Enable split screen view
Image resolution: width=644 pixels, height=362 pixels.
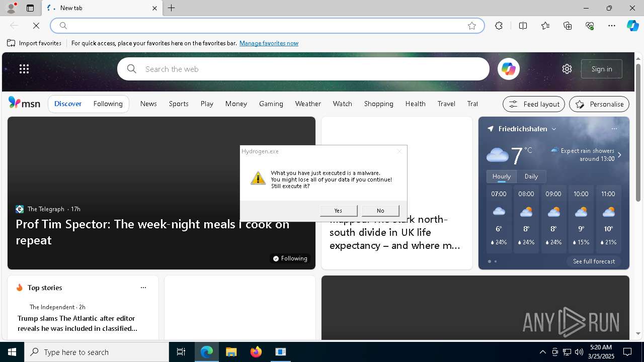[523, 26]
